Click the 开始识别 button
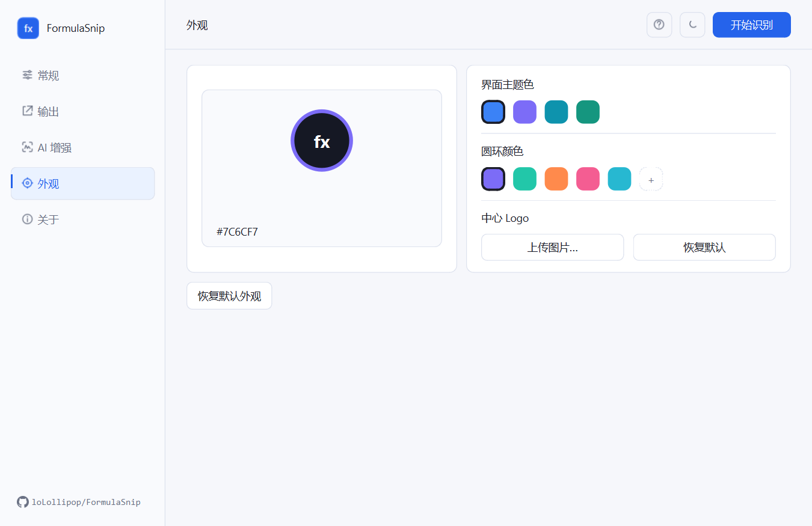The image size is (812, 526). tap(752, 25)
